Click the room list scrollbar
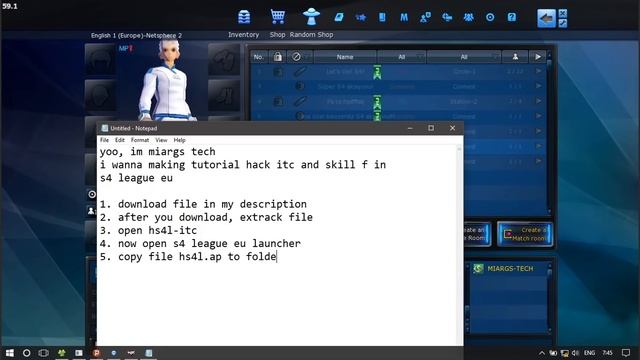The height and width of the screenshot is (360, 640). tap(549, 133)
